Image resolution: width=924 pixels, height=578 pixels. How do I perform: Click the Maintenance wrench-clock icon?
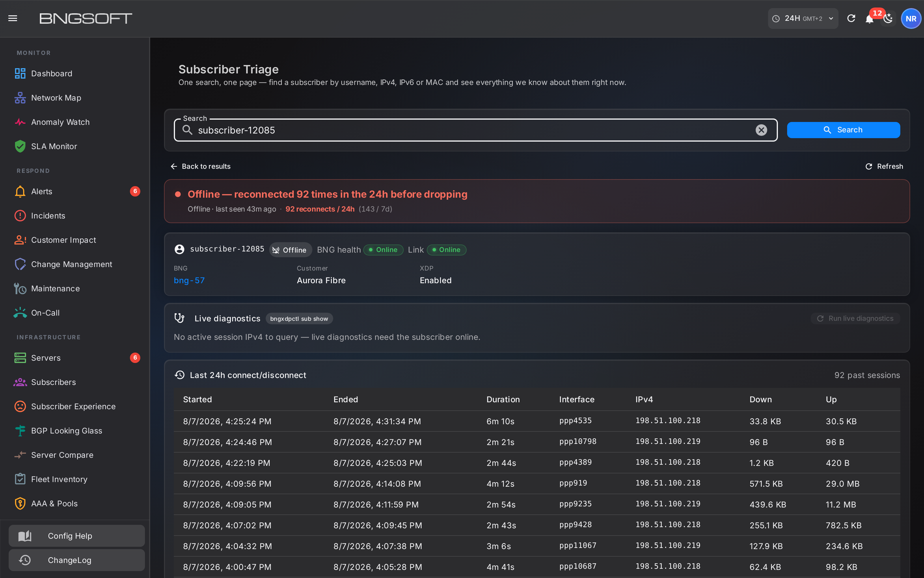20,289
